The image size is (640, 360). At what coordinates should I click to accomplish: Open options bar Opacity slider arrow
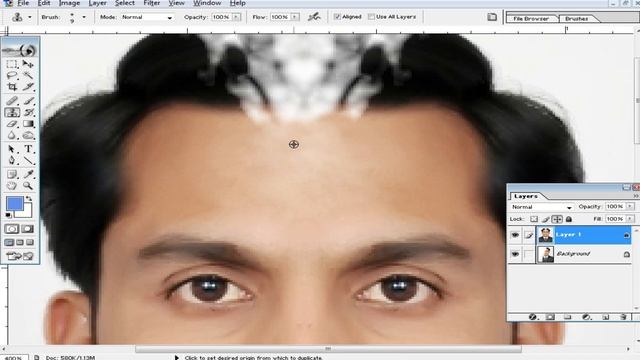[236, 17]
